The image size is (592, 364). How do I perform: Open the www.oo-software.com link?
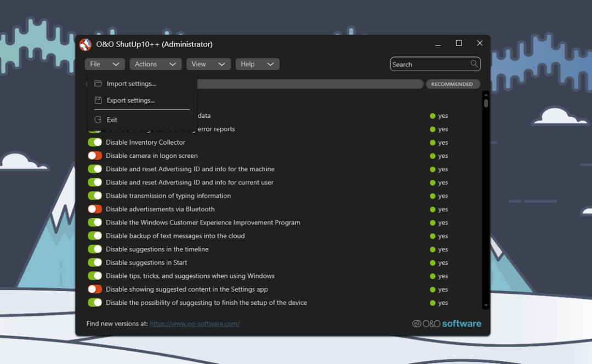click(195, 323)
